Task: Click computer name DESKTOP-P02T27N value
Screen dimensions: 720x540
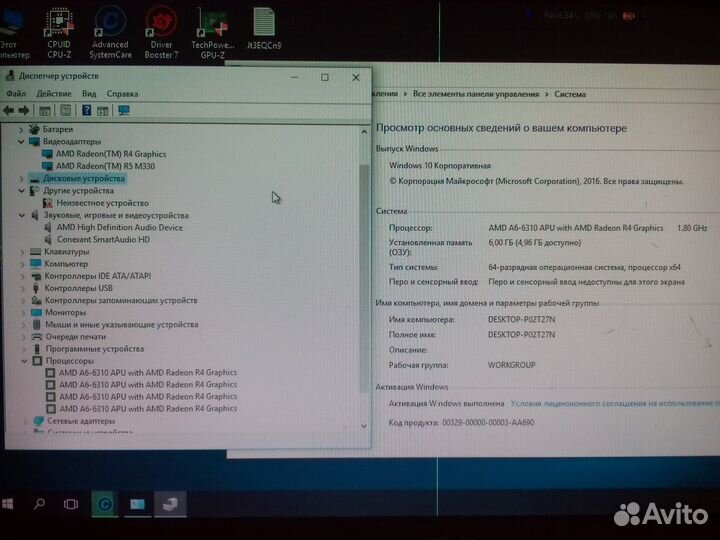Action: coord(521,319)
